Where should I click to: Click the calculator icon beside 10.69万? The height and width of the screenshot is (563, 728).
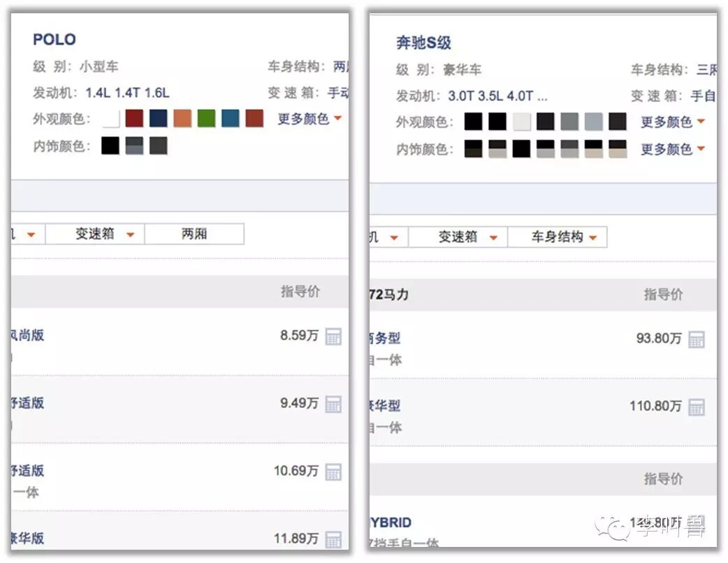point(333,471)
